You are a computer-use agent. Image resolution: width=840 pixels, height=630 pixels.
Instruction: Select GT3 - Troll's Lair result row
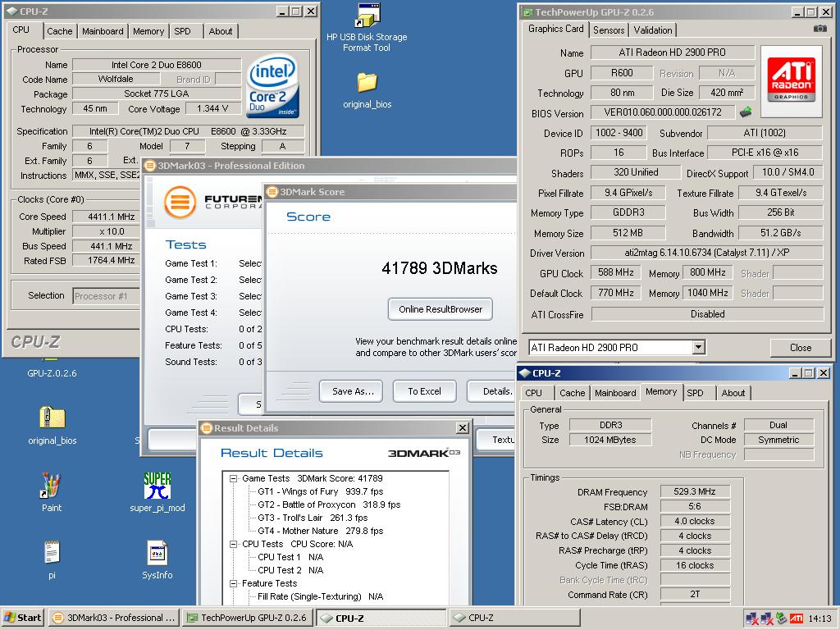click(313, 518)
